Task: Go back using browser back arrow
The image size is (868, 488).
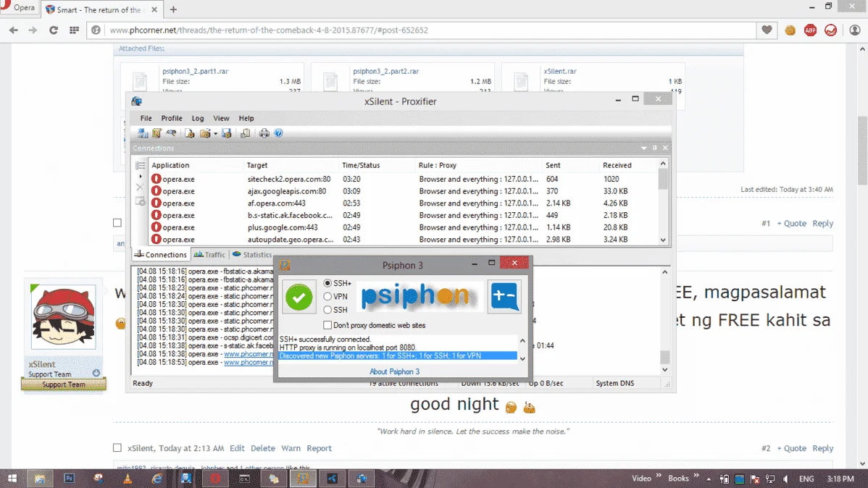Action: (13, 30)
